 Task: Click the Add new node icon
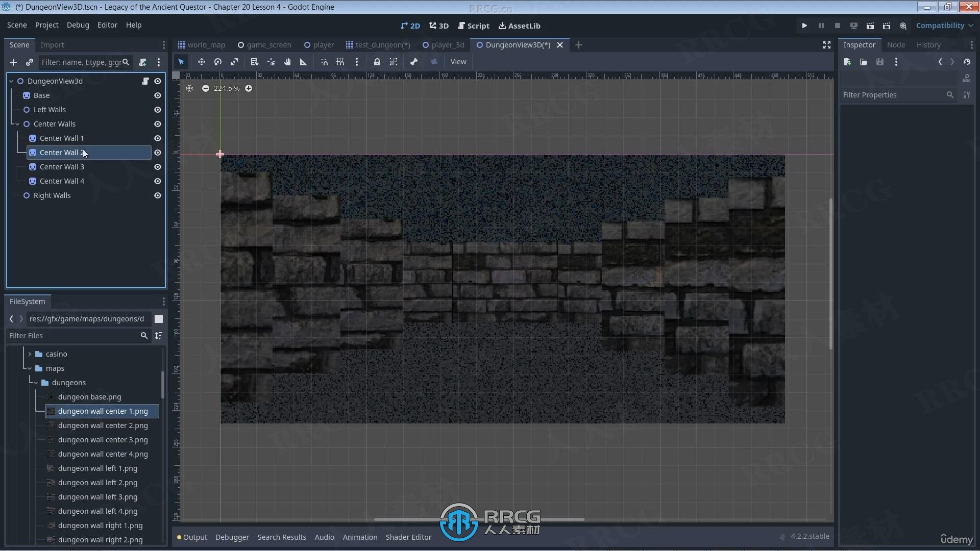[13, 62]
